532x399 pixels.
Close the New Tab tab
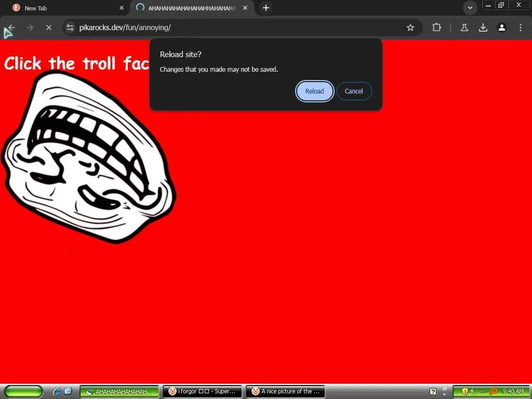(x=122, y=8)
